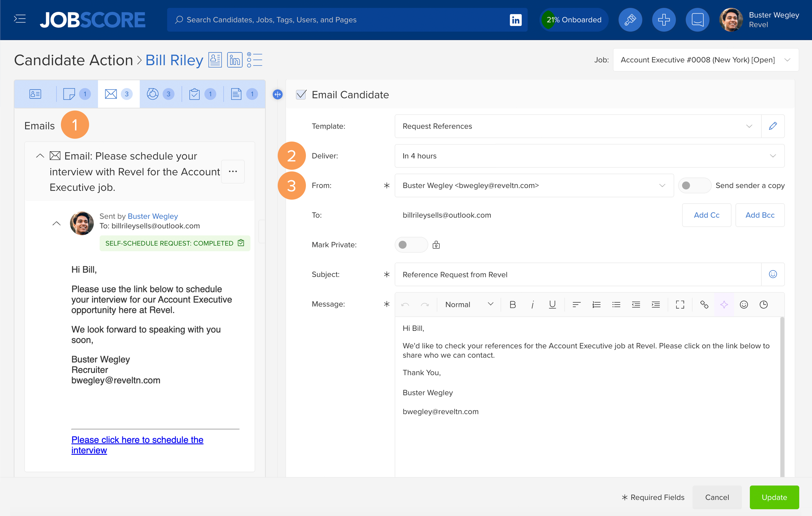This screenshot has width=812, height=516.
Task: Open the Normal text style dropdown
Action: coord(469,305)
